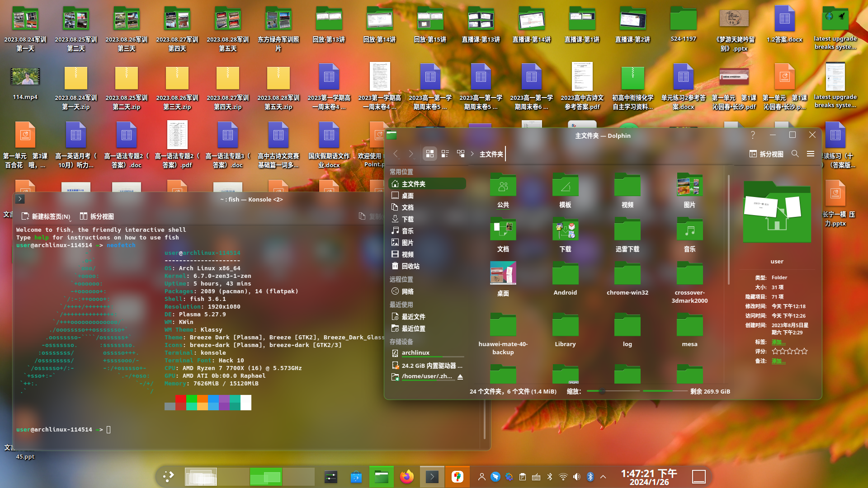Switch Dolphin to compact view mode
The width and height of the screenshot is (868, 488).
click(x=445, y=154)
